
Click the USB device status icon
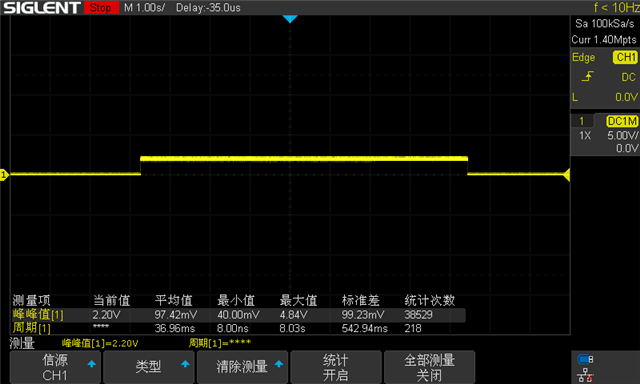(x=585, y=359)
